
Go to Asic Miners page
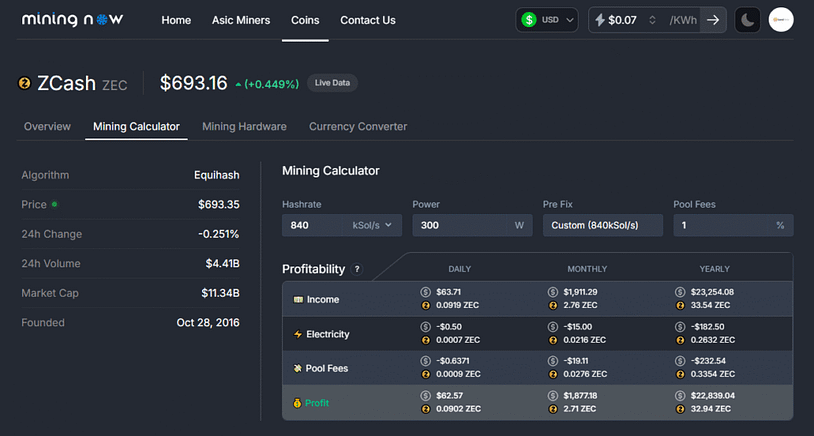pyautogui.click(x=241, y=20)
